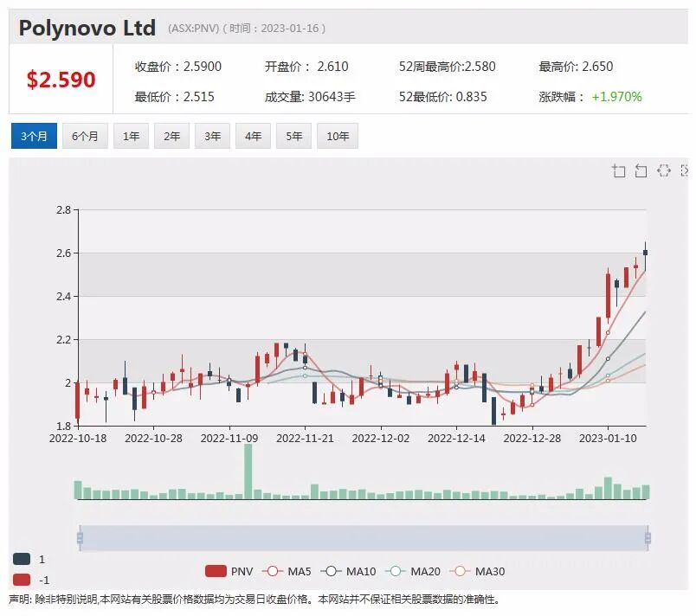Click the 2022-11-21 axis date label
Image resolution: width=696 pixels, height=616 pixels.
pyautogui.click(x=305, y=438)
